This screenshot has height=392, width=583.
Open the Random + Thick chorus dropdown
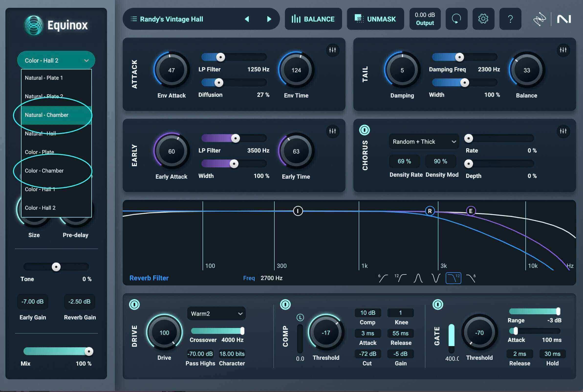(424, 142)
